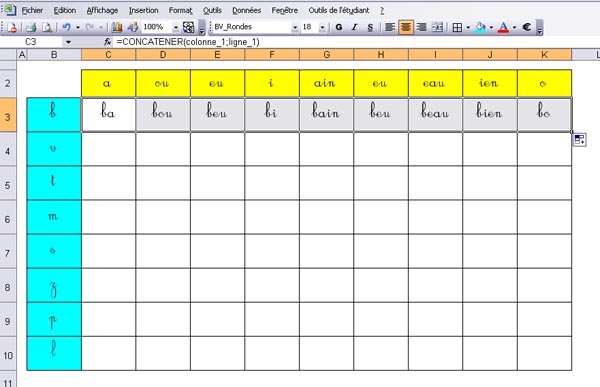Select yellow header cell "ain"
The width and height of the screenshot is (600, 387).
(326, 83)
